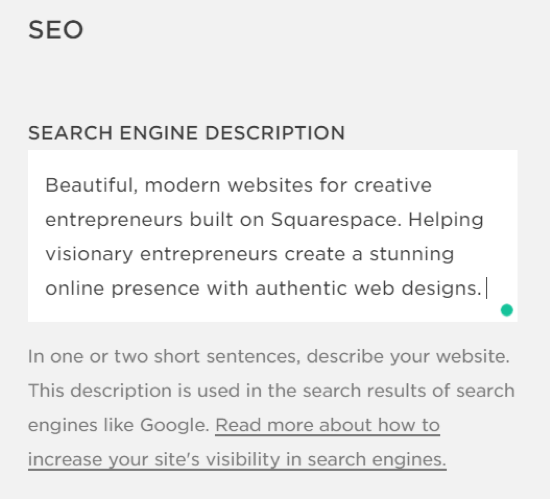Place cursor on the word "Beautiful"
This screenshot has width=550, height=499.
pos(91,185)
